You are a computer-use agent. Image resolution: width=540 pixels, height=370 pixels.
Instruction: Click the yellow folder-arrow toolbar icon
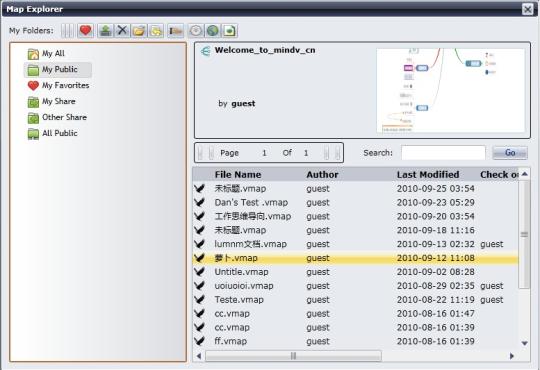click(x=156, y=31)
